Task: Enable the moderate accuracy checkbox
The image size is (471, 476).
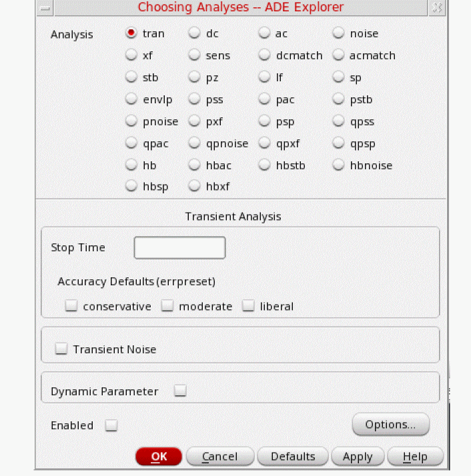Action: click(x=167, y=305)
